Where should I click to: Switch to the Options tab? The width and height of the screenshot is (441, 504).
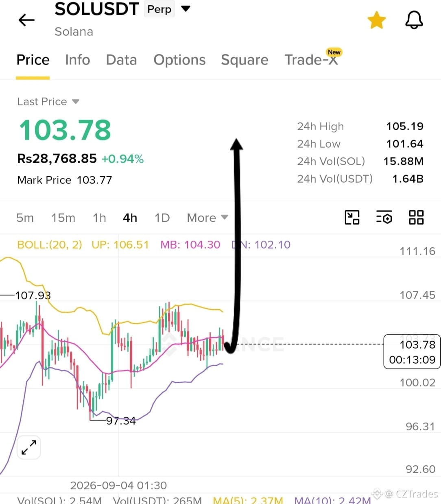(179, 60)
